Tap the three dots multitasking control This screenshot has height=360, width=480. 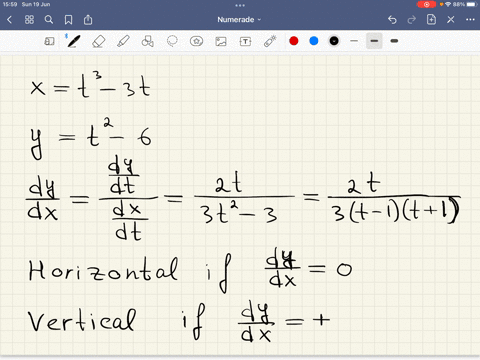coord(240,5)
